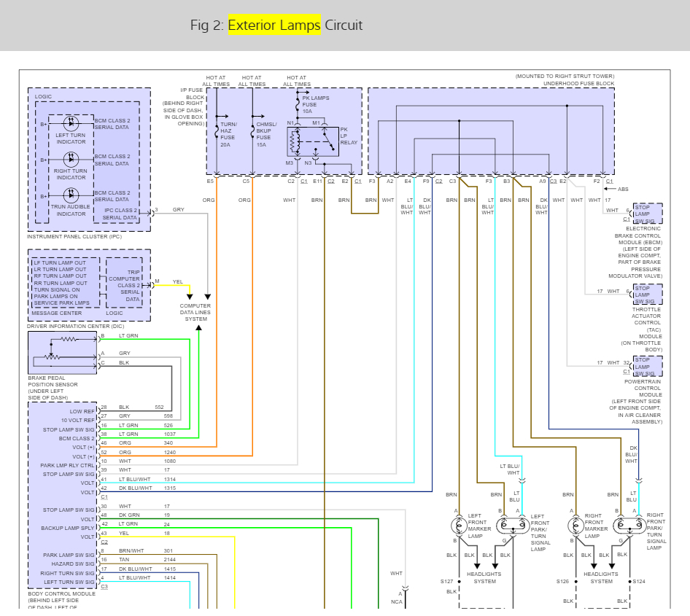Click the S124 splice label
This screenshot has width=690, height=616.
coord(639,581)
